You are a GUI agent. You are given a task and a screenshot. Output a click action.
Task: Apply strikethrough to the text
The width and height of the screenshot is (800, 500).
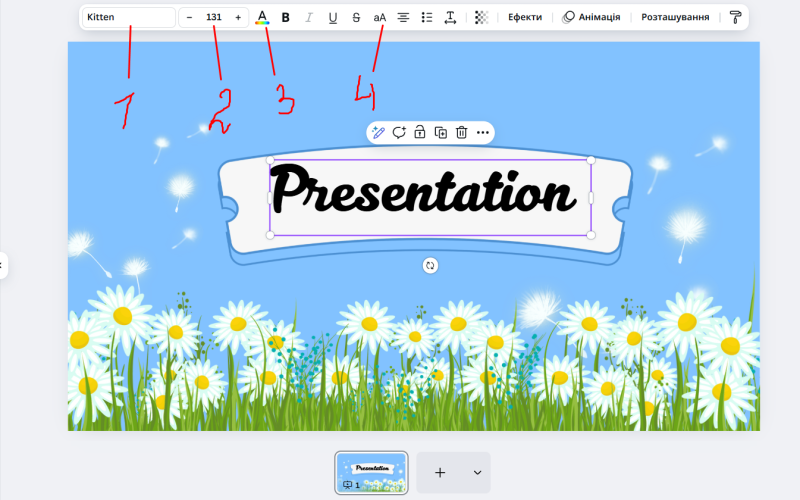click(356, 17)
